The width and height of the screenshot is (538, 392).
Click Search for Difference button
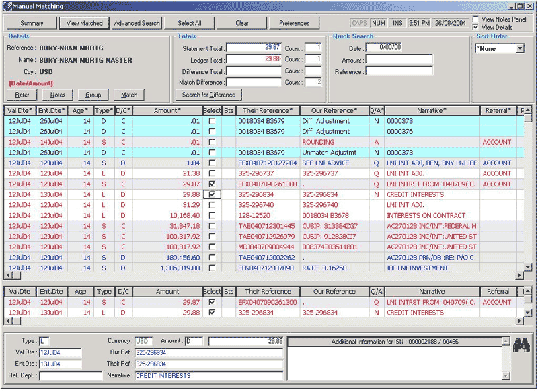tap(208, 95)
